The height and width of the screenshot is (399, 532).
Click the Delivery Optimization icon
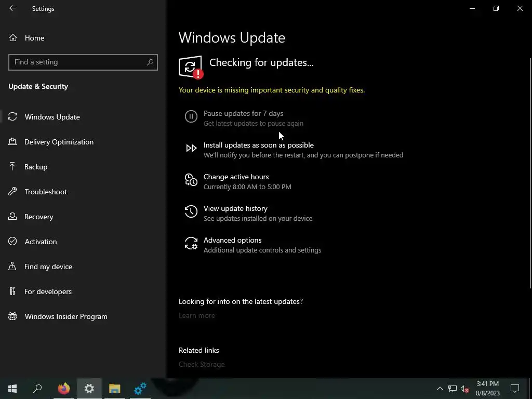(12, 141)
